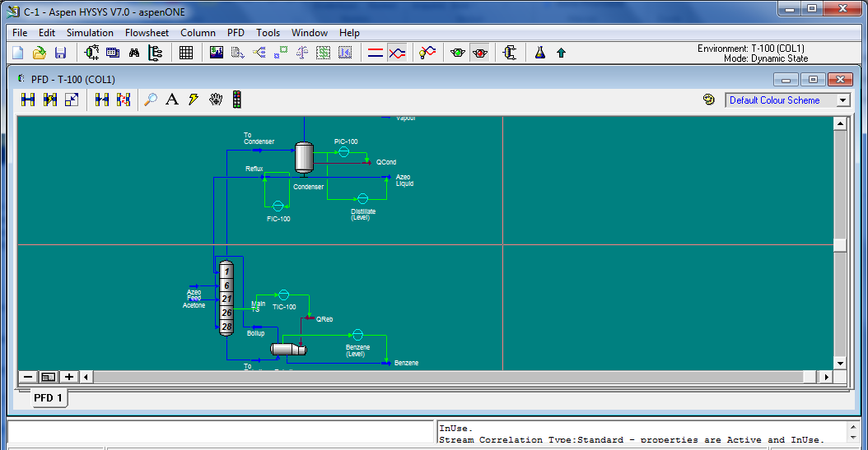Open a case using the folder icon

click(39, 53)
